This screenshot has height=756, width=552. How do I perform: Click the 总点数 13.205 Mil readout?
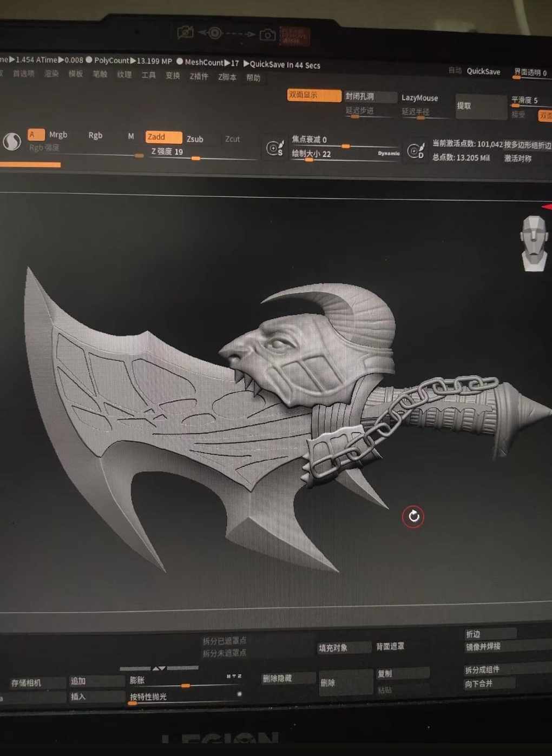point(461,158)
